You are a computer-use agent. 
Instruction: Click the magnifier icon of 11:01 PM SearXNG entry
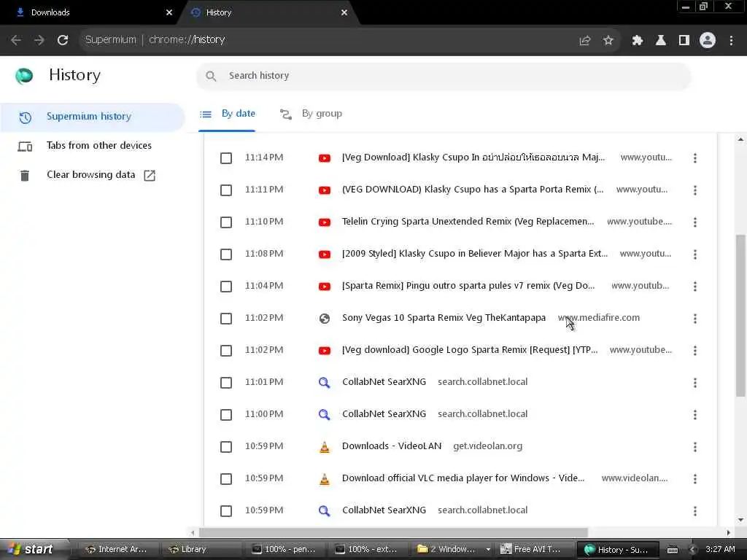(x=325, y=382)
